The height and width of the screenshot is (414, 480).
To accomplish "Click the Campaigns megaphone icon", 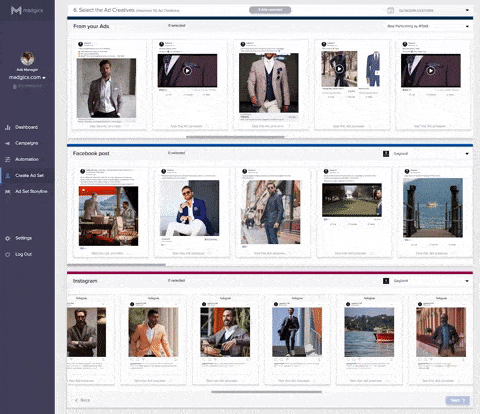I will (x=8, y=143).
